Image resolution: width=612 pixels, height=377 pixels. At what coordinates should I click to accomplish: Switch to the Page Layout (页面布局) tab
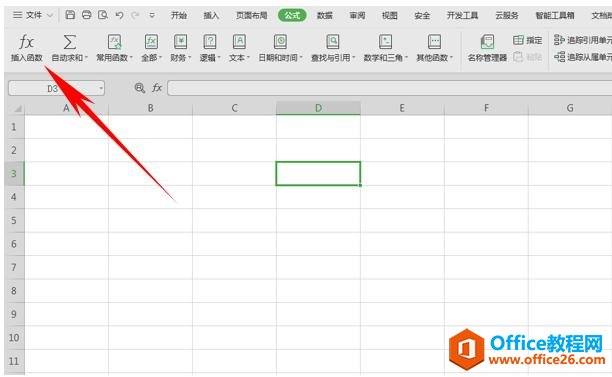pos(252,16)
